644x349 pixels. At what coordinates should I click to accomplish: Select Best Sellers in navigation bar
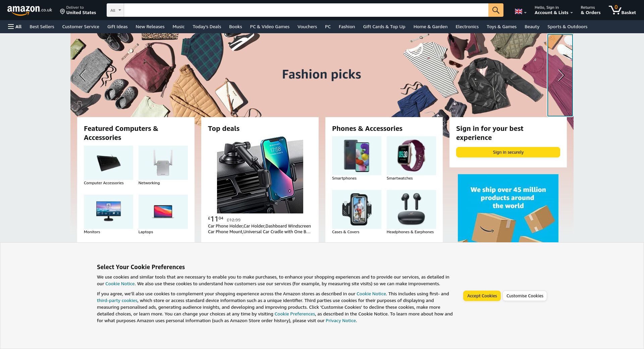pos(42,27)
